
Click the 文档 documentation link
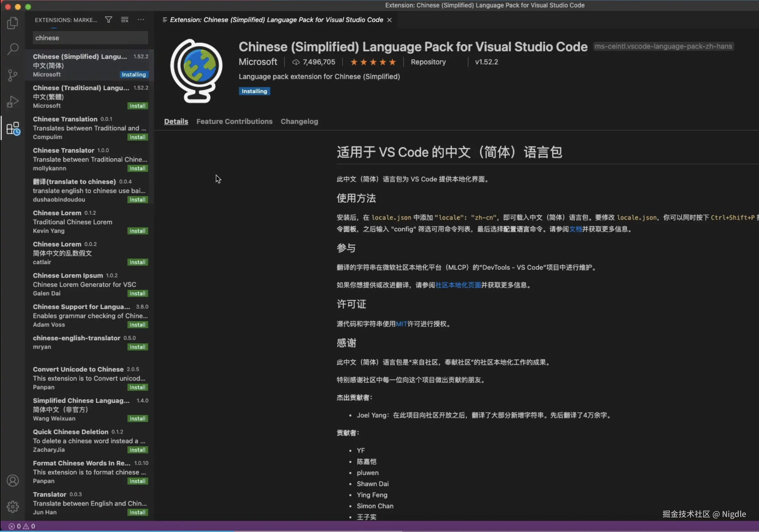[576, 229]
